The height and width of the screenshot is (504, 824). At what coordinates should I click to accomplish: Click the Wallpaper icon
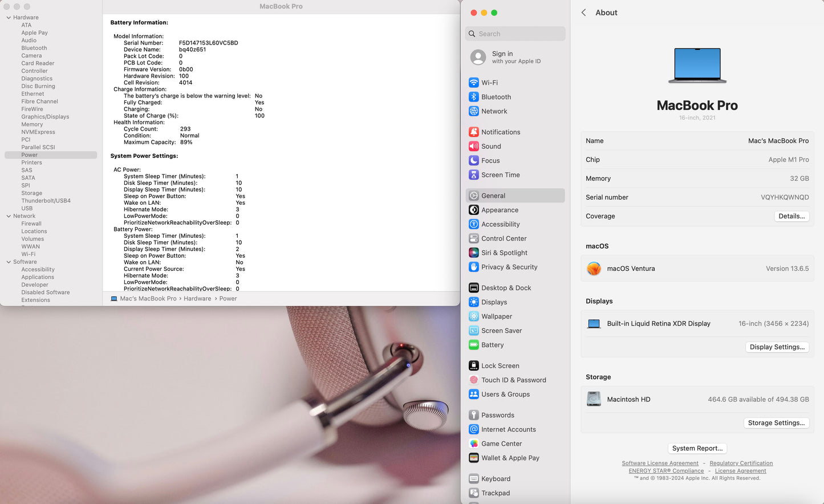click(473, 316)
